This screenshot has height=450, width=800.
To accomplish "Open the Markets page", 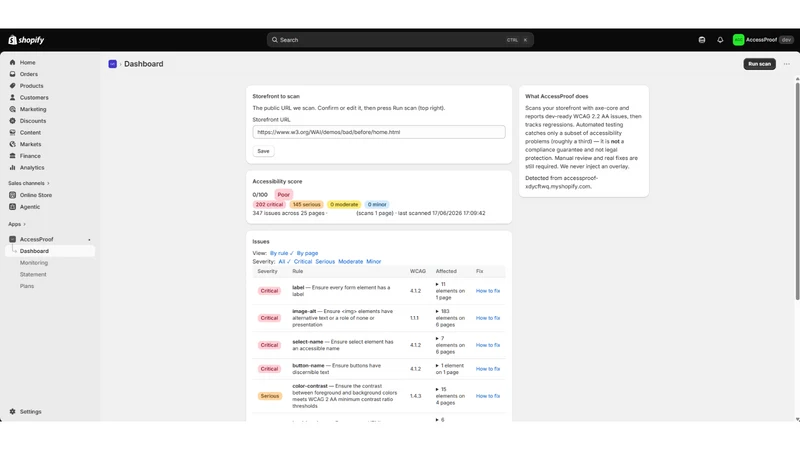I will pyautogui.click(x=30, y=144).
